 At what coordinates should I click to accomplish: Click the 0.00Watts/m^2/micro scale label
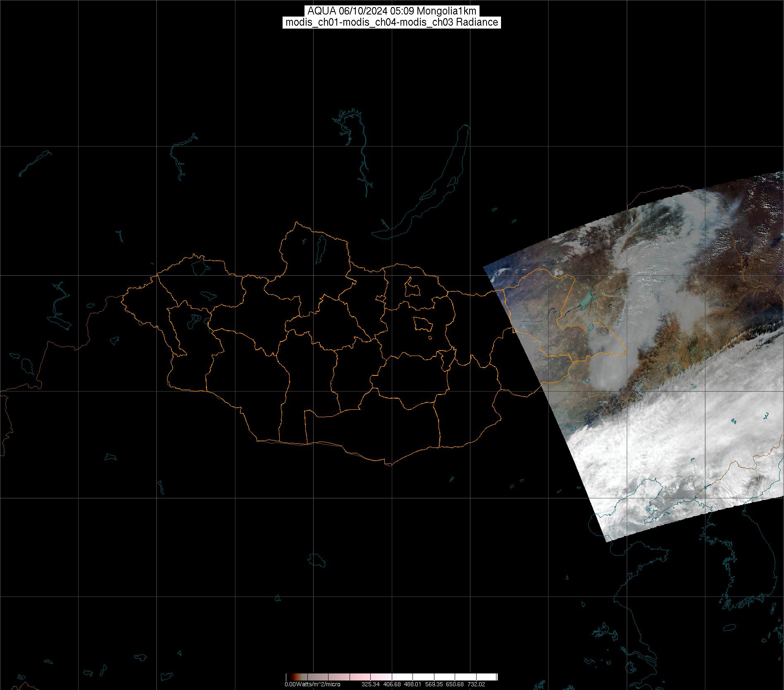(312, 684)
